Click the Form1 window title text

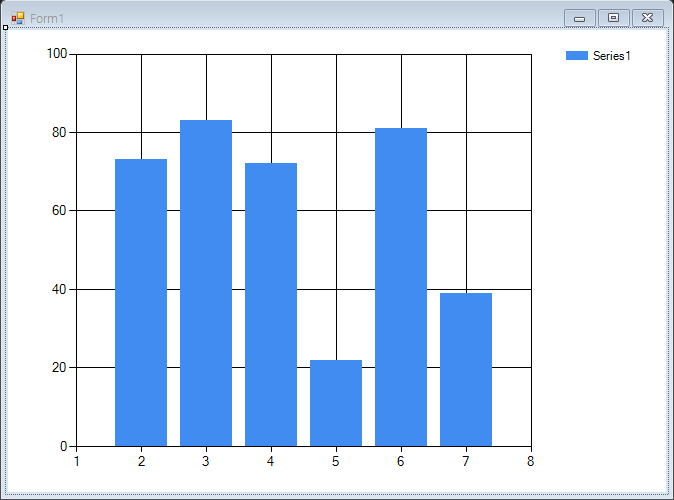[x=47, y=18]
